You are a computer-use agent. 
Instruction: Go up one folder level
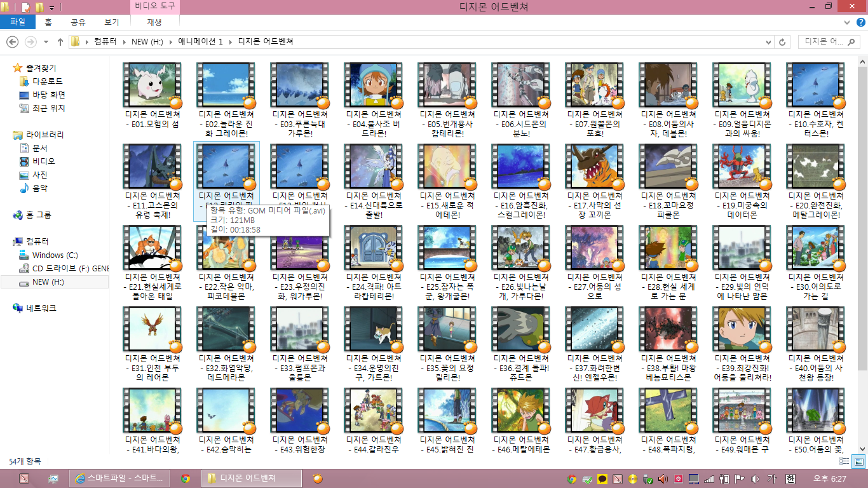[x=60, y=42]
